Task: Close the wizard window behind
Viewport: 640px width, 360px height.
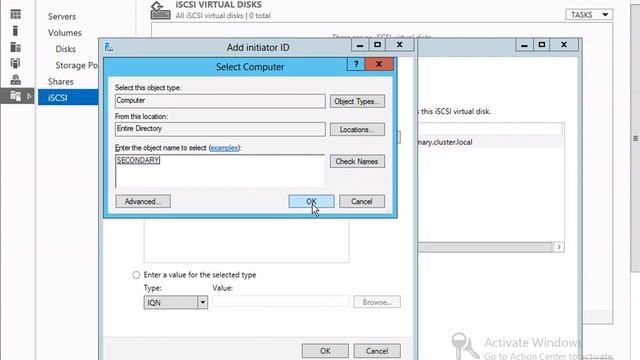Action: [564, 45]
